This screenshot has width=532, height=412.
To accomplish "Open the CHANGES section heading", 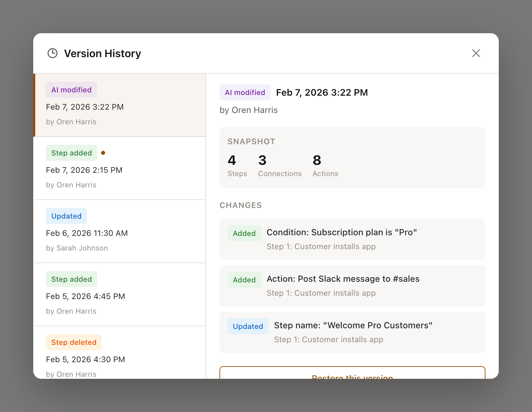I will [241, 205].
